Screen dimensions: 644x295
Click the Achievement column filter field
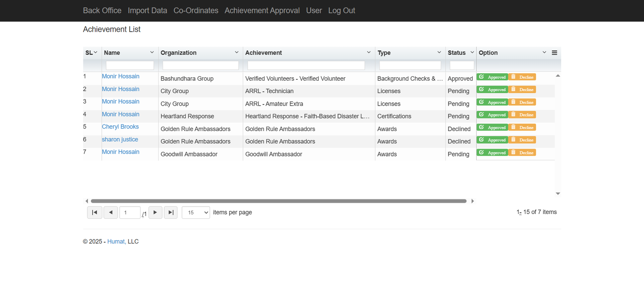pyautogui.click(x=306, y=65)
